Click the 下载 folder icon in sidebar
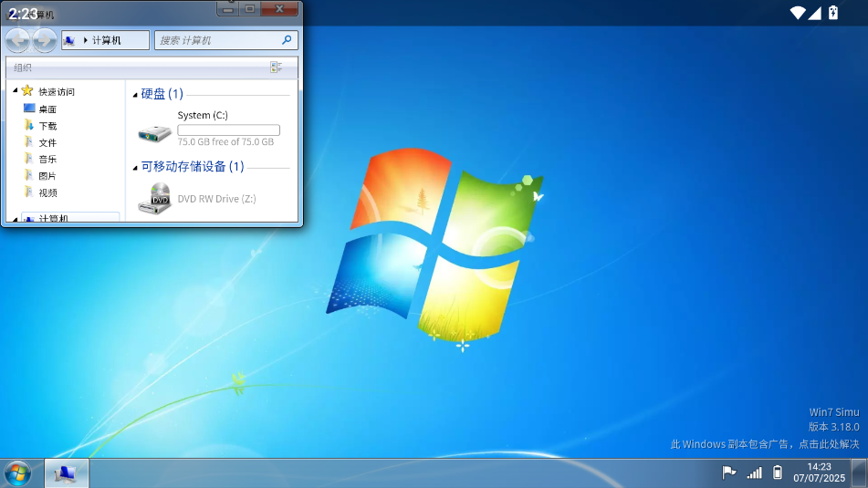The width and height of the screenshot is (868, 488). pos(29,125)
